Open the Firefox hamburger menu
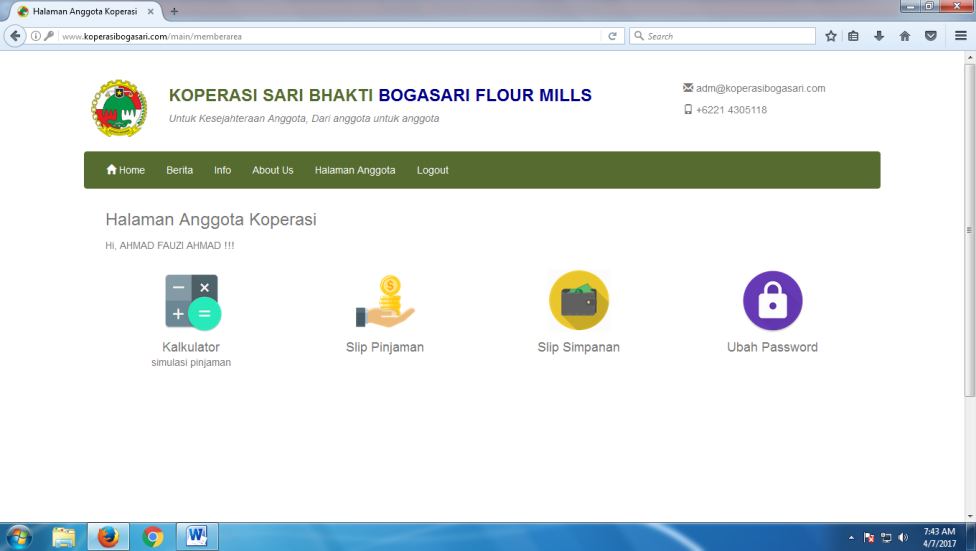Screen dimensions: 976x551 point(960,36)
